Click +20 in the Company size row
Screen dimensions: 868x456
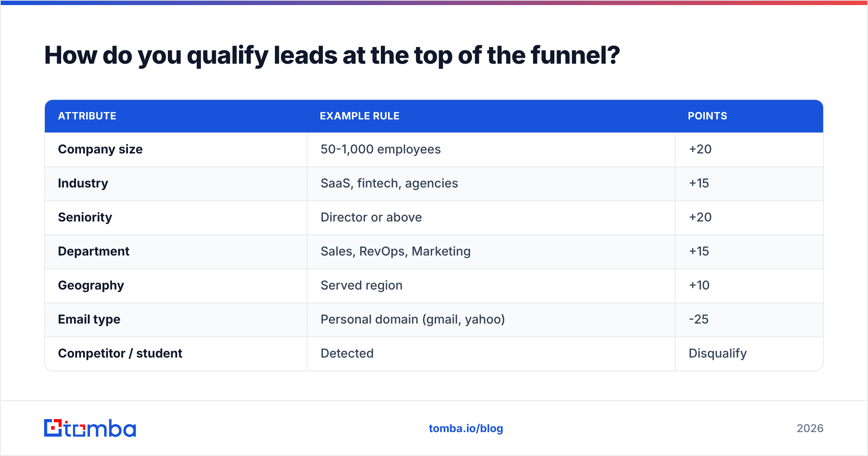(x=700, y=149)
